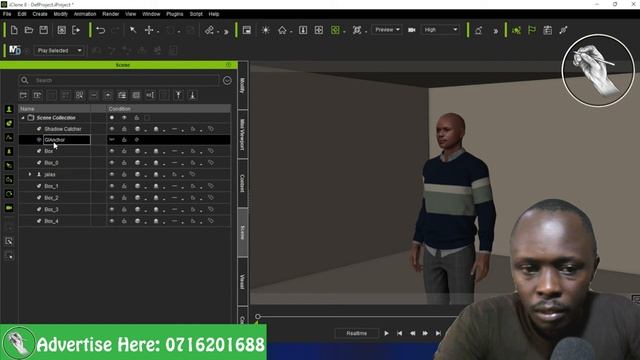This screenshot has height=360, width=640.
Task: Click the first icon in Scene manager toolbar row
Action: pos(23,95)
